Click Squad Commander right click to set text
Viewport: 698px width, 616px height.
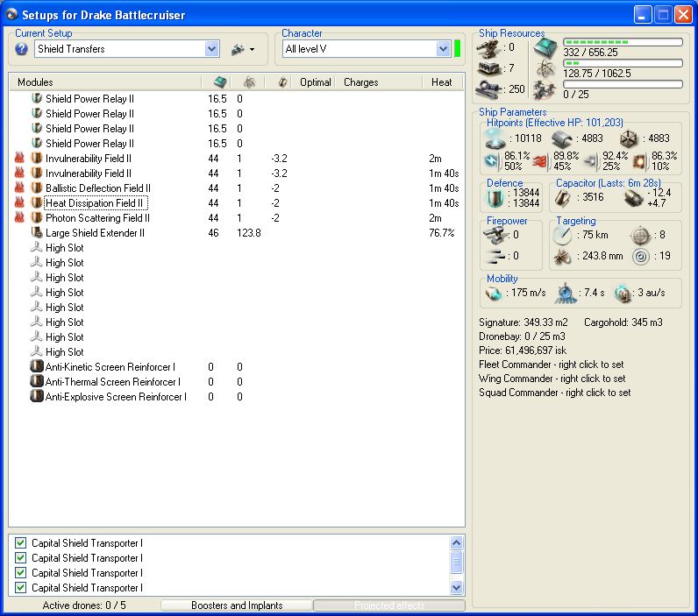point(555,393)
